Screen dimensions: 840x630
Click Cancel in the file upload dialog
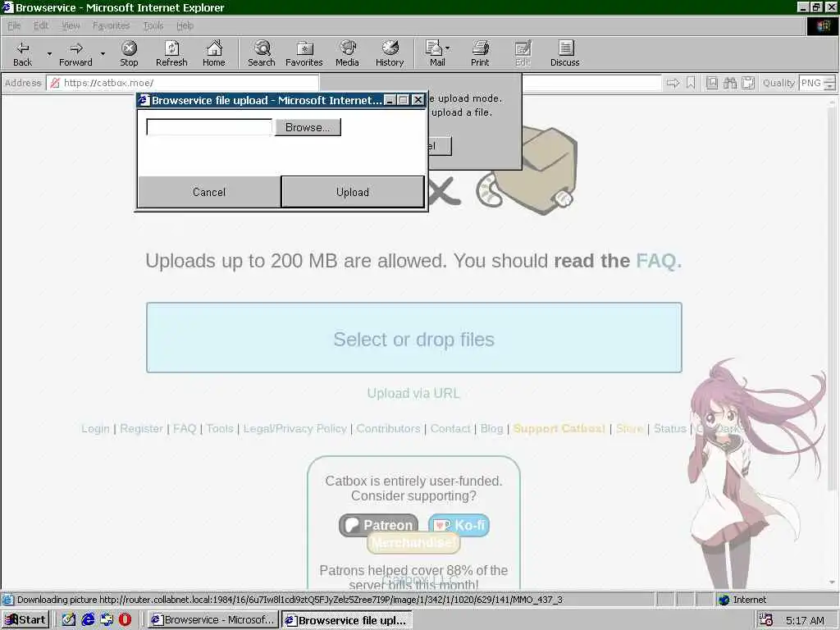[x=209, y=192]
